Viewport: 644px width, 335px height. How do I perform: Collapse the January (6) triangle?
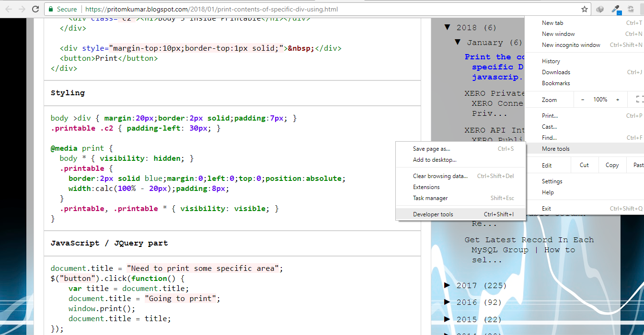click(x=458, y=42)
